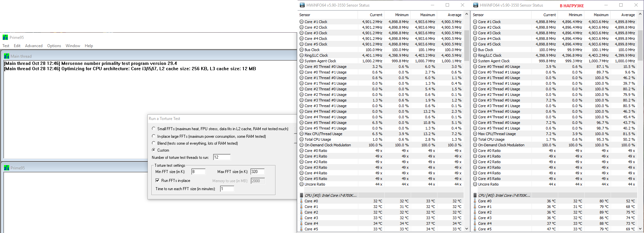Select Core #4 Thread #0 Usage row in left window
644x233 pixels.
pos(381,111)
